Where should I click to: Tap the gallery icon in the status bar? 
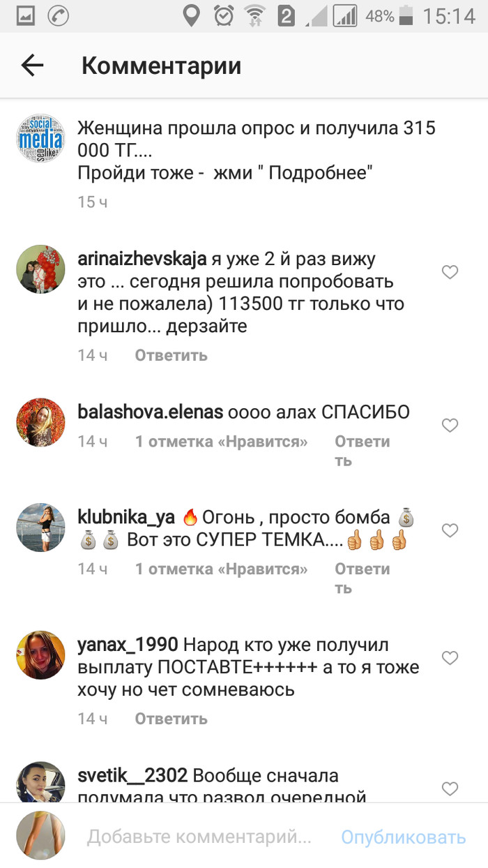click(25, 16)
